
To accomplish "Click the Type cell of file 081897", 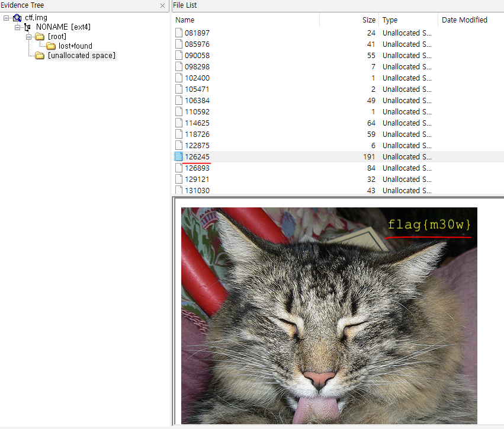I will (x=407, y=33).
